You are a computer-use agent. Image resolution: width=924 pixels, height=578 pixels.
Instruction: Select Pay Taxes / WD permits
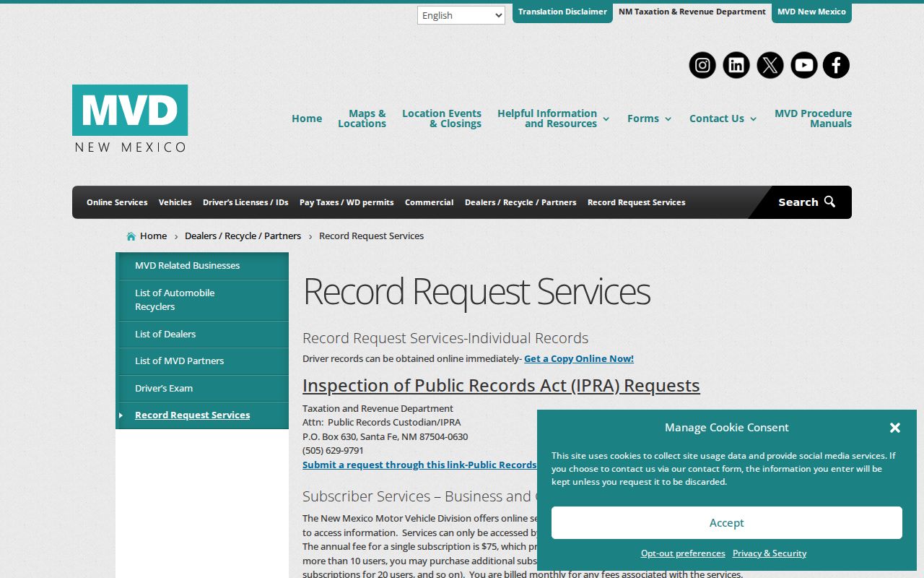click(346, 202)
